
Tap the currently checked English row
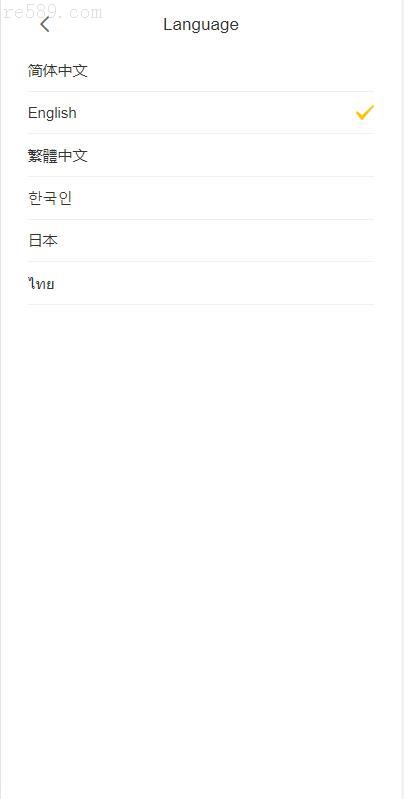point(201,113)
